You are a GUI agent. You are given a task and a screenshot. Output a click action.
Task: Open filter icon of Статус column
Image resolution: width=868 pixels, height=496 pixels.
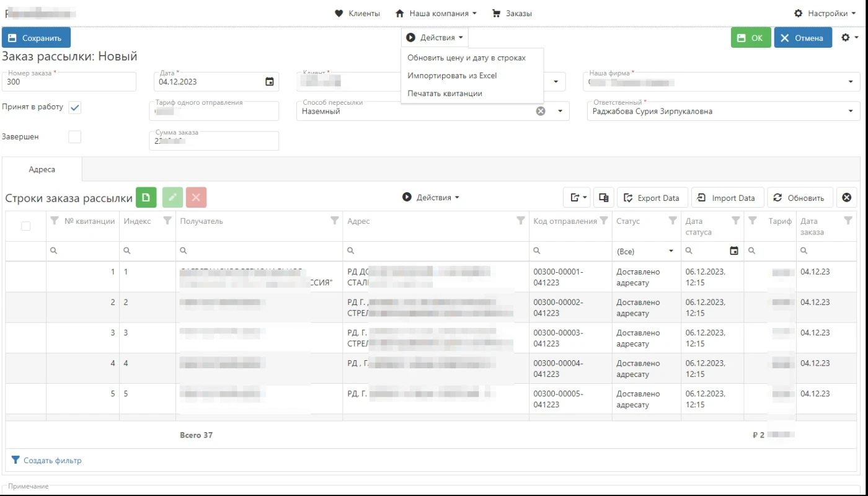673,221
